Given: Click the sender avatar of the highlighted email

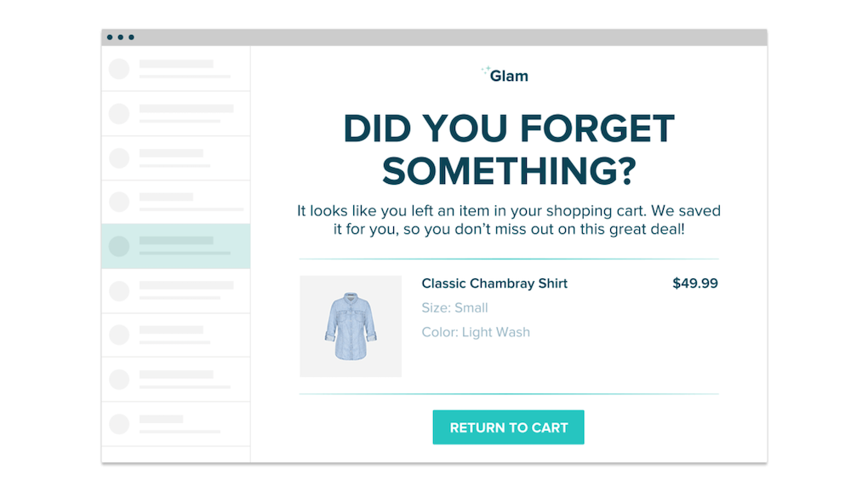Looking at the screenshot, I should click(119, 246).
